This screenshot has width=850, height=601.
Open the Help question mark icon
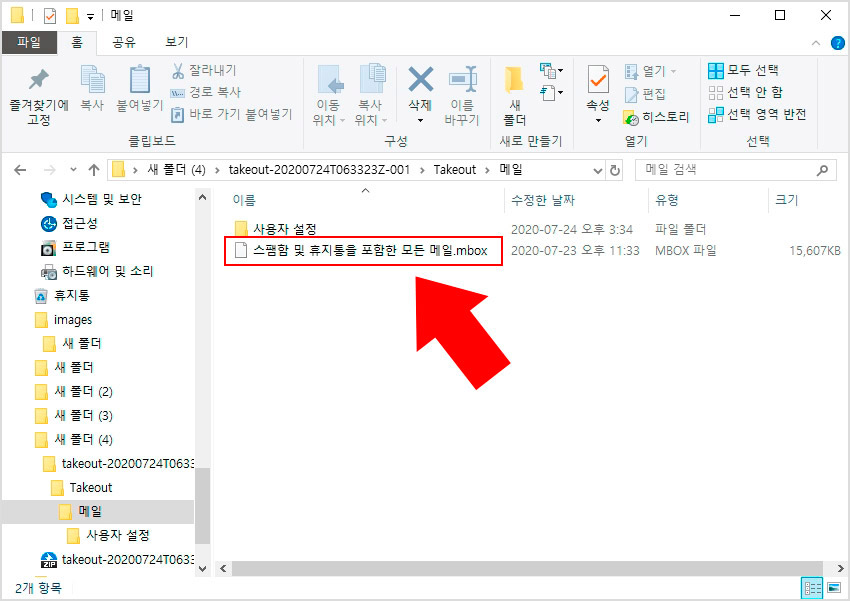click(x=838, y=43)
